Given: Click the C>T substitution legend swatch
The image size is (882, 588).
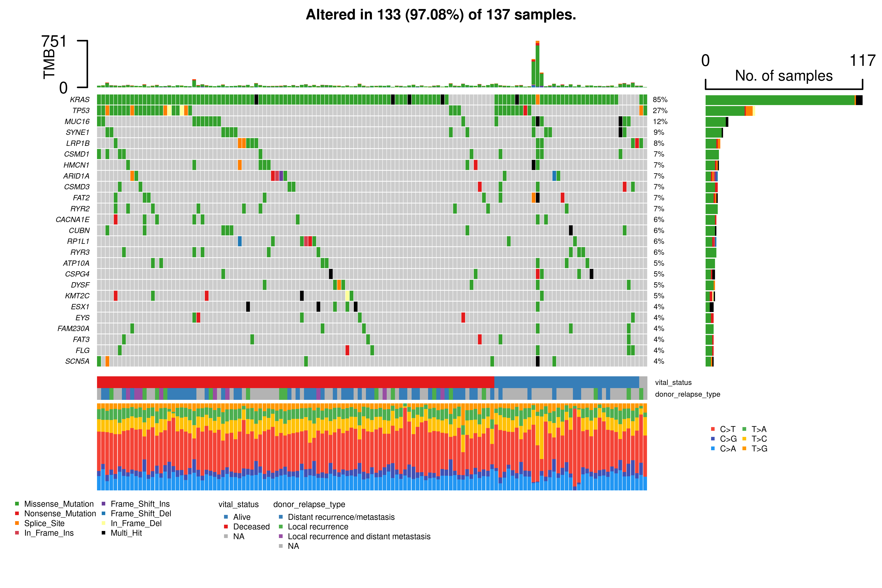Looking at the screenshot, I should pos(712,429).
